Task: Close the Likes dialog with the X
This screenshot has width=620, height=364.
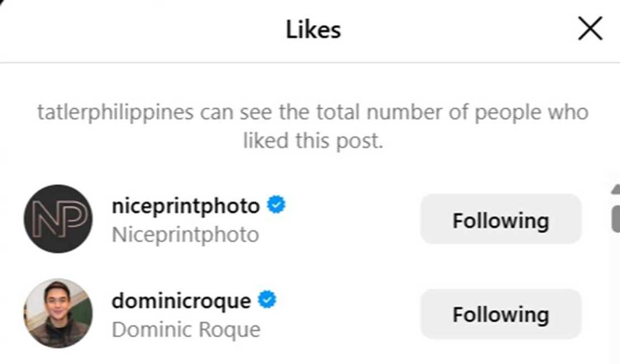Action: (x=590, y=29)
